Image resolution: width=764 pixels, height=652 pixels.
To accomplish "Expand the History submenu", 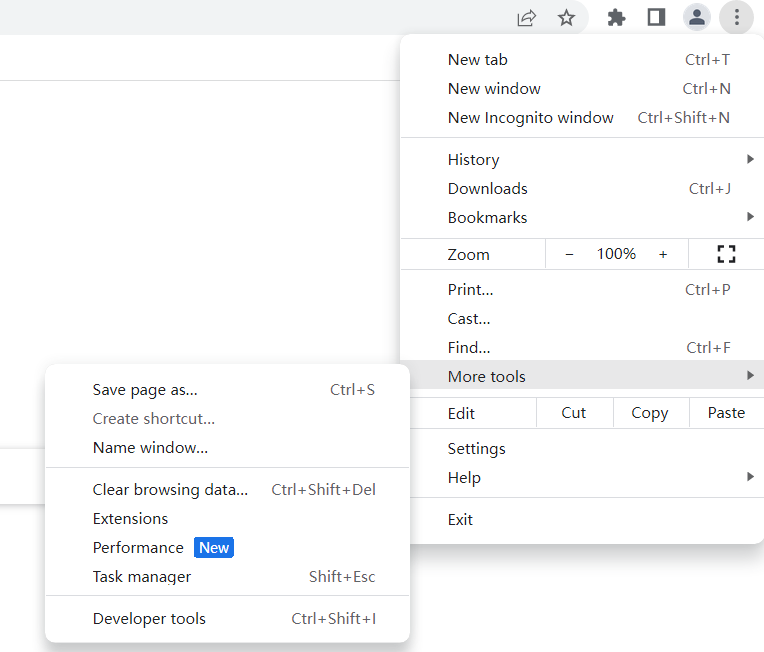I will [x=582, y=159].
